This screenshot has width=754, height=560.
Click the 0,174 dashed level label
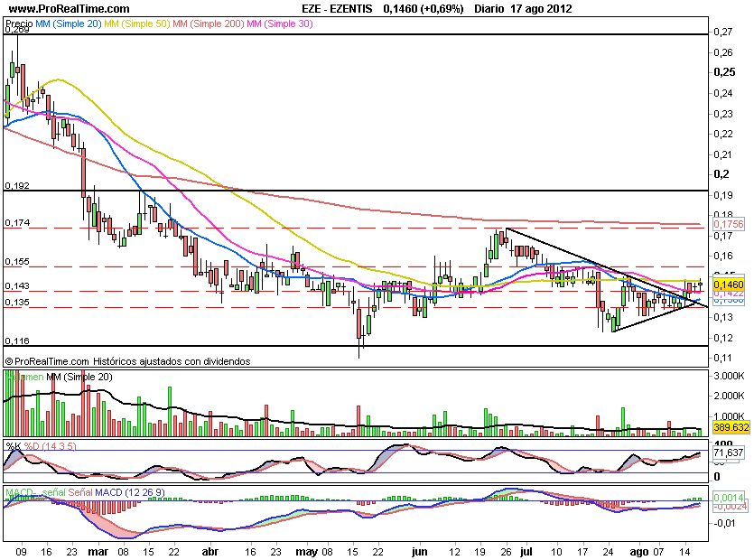click(16, 222)
